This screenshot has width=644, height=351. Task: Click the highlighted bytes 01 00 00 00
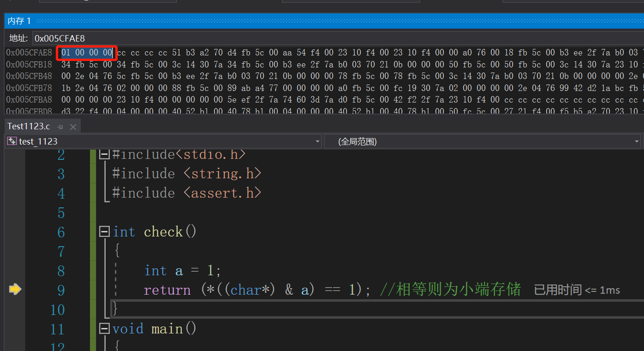tap(87, 53)
